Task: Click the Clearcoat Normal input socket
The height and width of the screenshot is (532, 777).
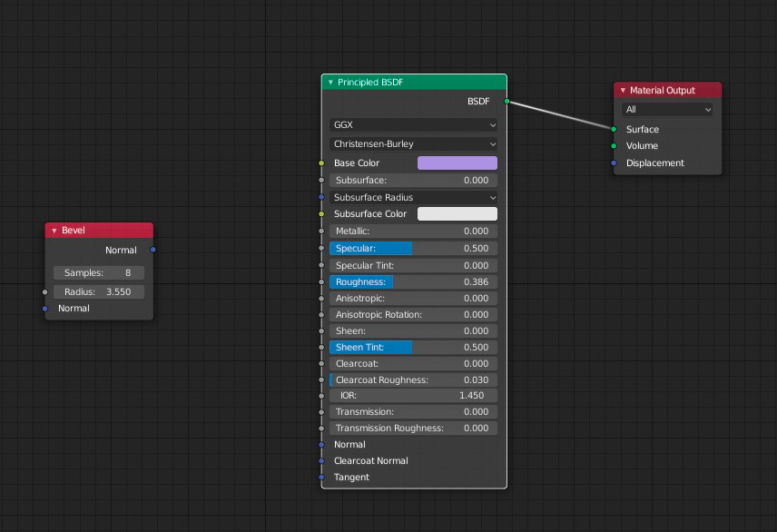Action: click(321, 460)
